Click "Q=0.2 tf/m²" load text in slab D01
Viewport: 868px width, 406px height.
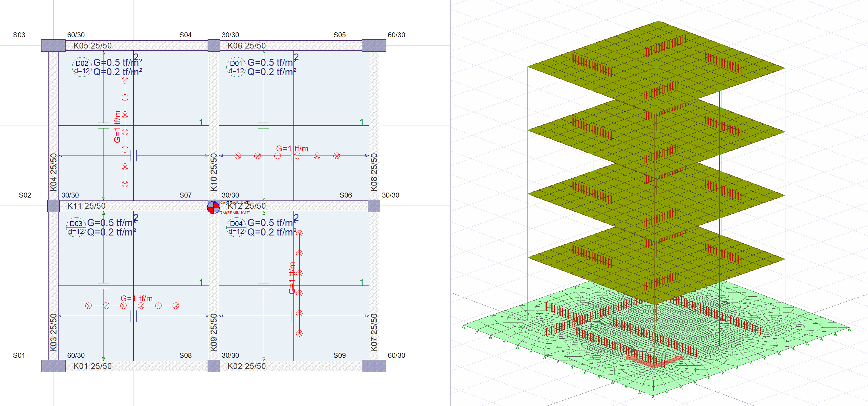(272, 72)
